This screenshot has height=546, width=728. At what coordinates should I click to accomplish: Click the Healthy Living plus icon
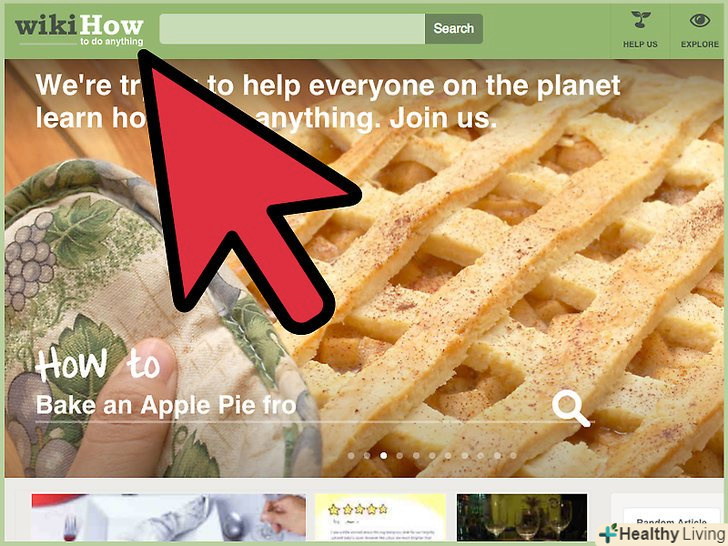pyautogui.click(x=608, y=533)
